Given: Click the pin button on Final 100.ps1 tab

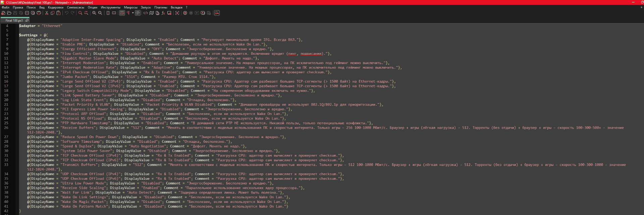Looking at the screenshot, I should [27, 20].
